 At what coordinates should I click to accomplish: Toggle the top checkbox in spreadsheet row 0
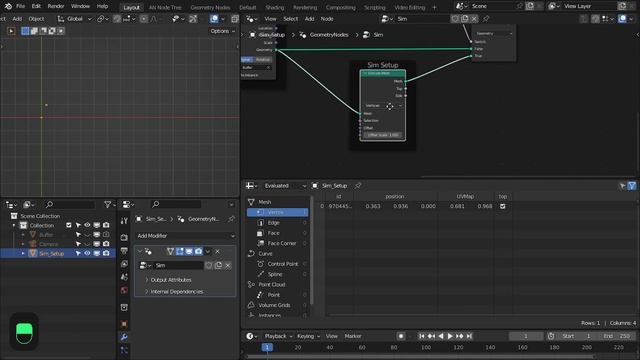pos(503,207)
